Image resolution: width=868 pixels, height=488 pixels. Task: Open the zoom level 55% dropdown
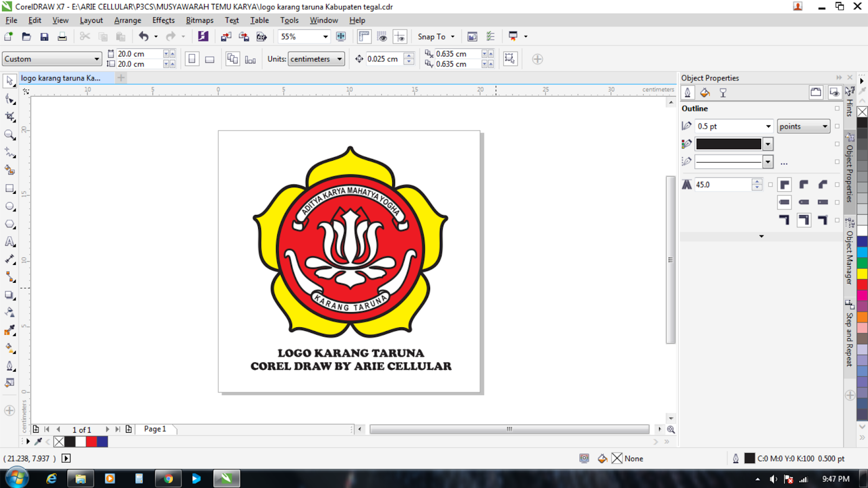(x=325, y=36)
